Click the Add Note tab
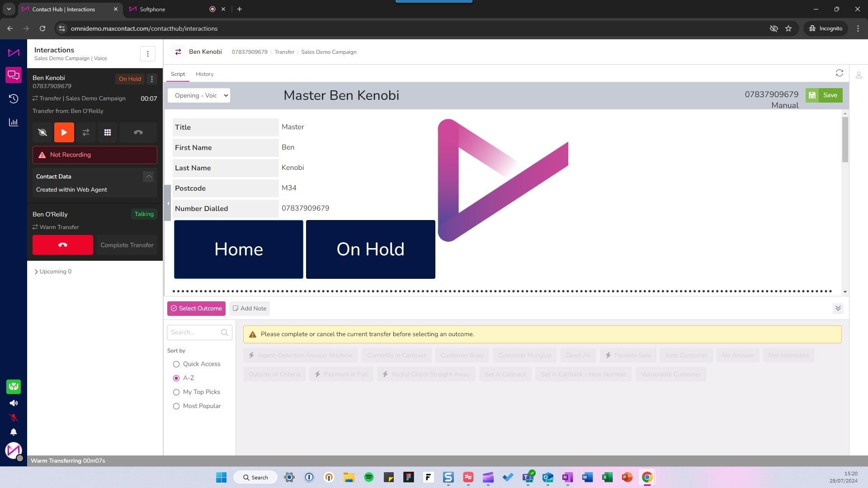 (250, 309)
